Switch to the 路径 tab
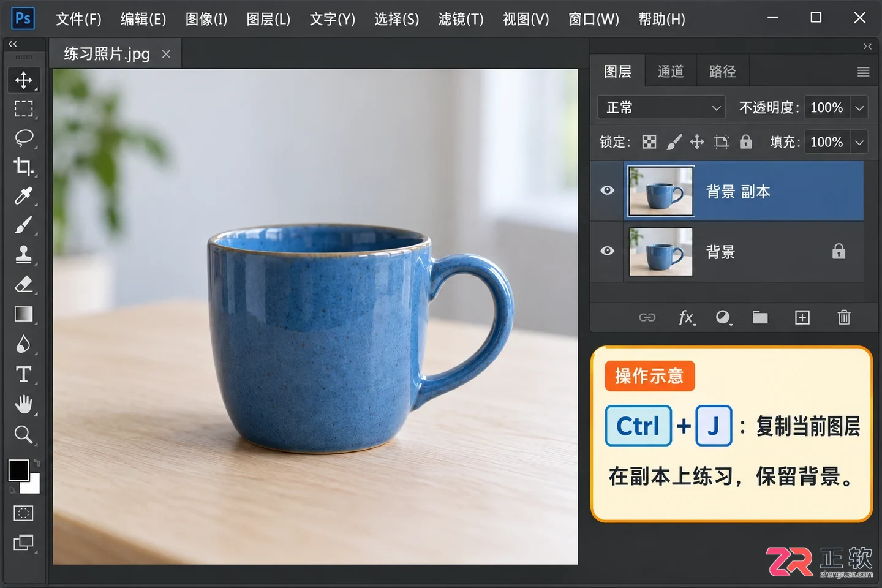This screenshot has width=882, height=588. (x=723, y=72)
